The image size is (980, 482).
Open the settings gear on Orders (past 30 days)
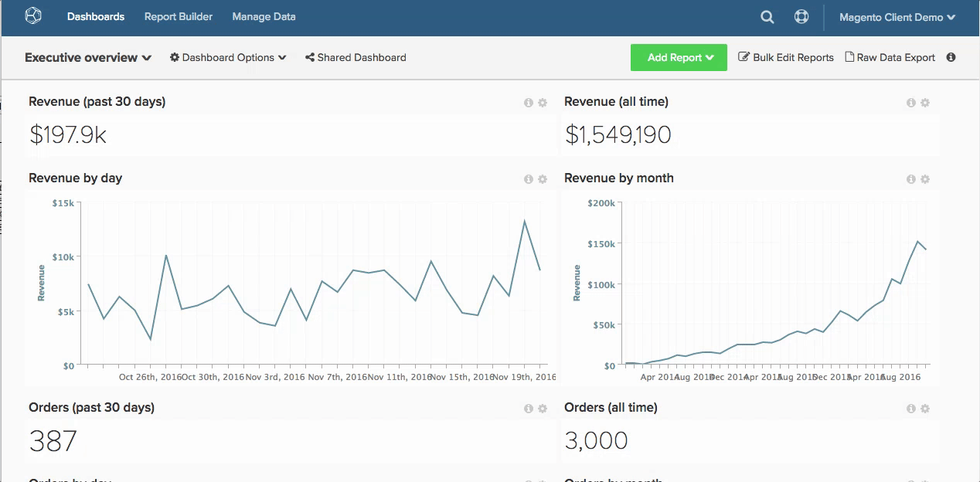(x=542, y=408)
